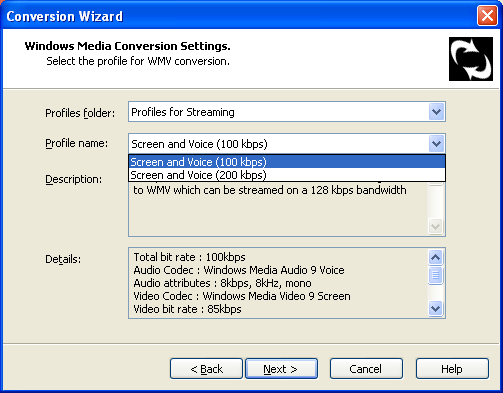Click the description text about 128 kbps bandwidth

coord(270,190)
